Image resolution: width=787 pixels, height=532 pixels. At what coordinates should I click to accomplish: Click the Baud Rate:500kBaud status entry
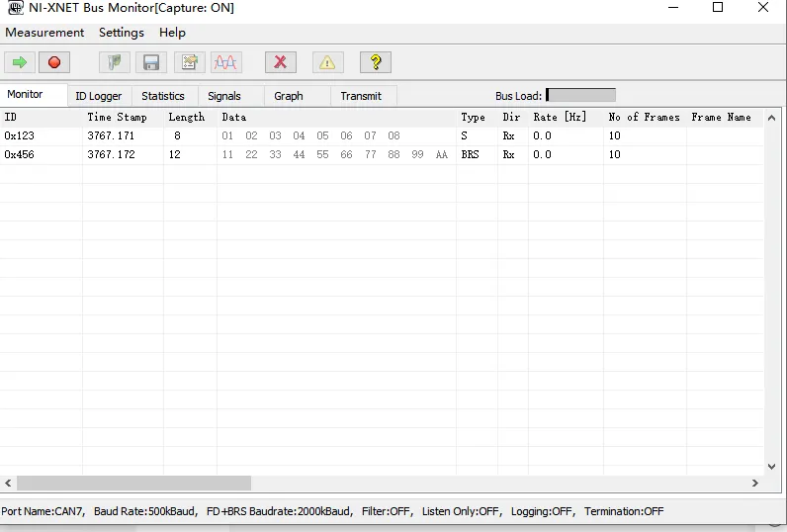145,511
